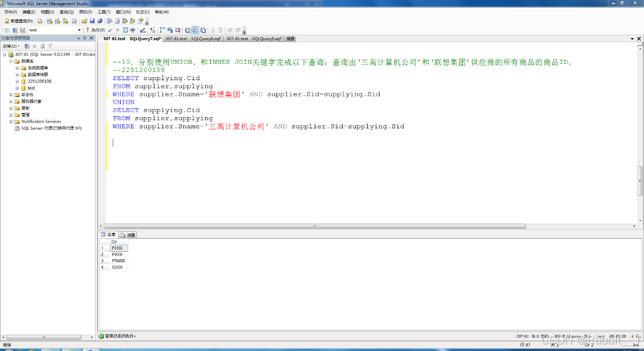Toggle Include Client Statistics
Screen dimensions: 644x351
pos(170,30)
